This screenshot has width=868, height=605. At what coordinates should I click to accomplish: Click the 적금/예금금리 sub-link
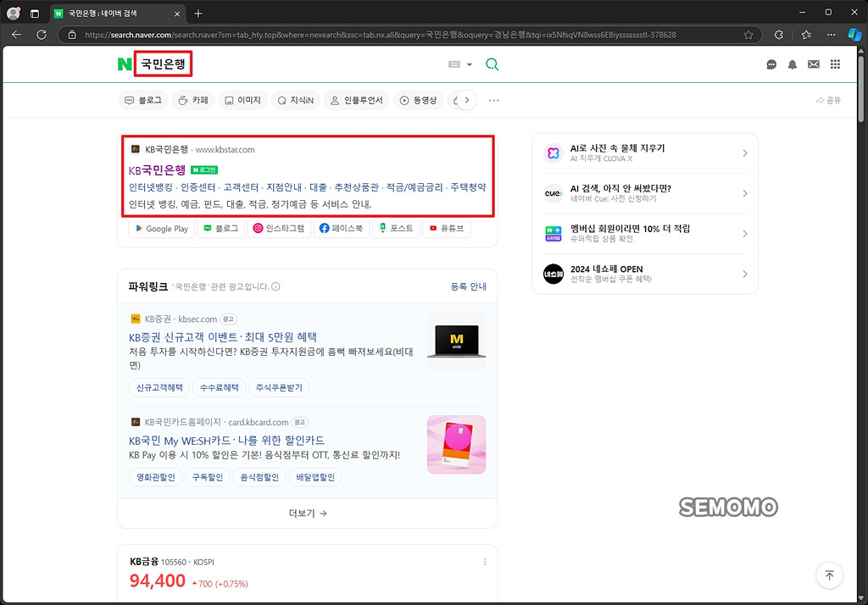coord(415,187)
